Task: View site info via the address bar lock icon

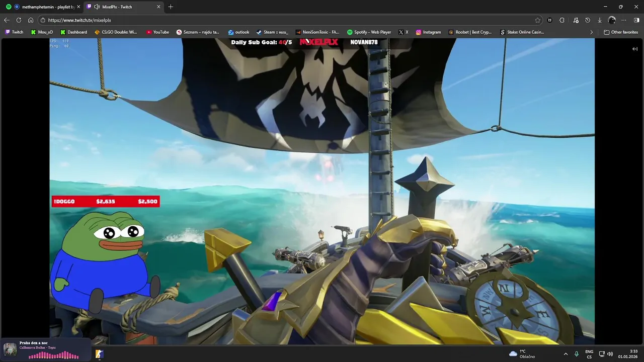Action: [43, 20]
